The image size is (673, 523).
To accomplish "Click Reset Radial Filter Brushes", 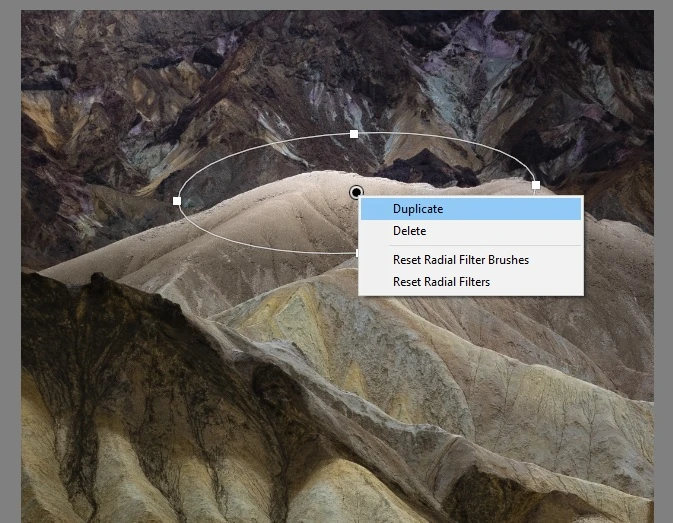I will (471, 260).
